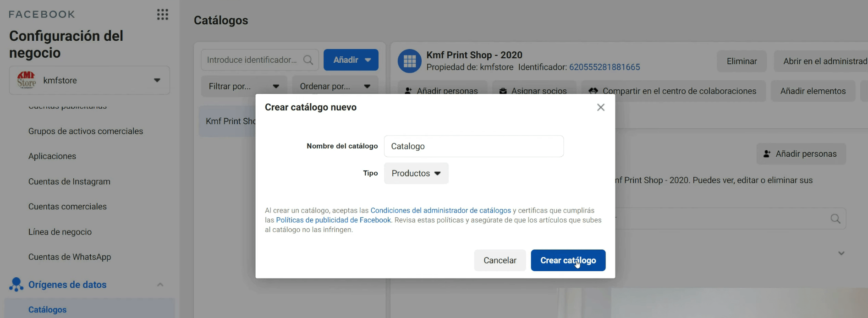Click the Eliminar button
The height and width of the screenshot is (318, 868).
[742, 61]
